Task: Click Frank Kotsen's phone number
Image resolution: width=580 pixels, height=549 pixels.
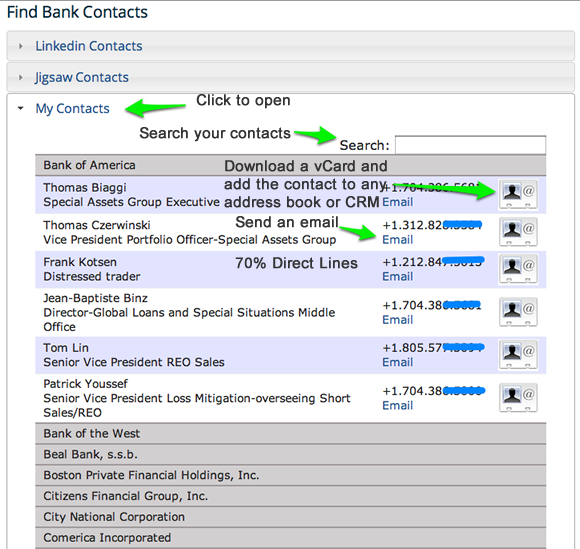Action: (433, 262)
